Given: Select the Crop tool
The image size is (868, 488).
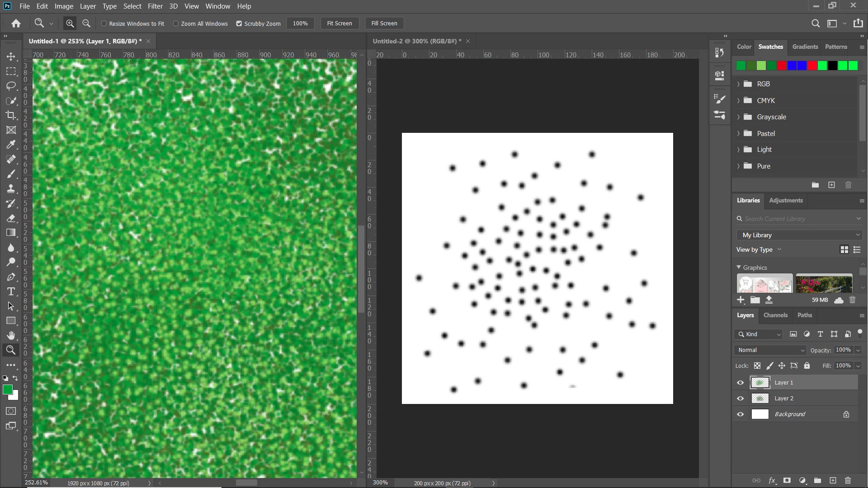Looking at the screenshot, I should [x=11, y=115].
